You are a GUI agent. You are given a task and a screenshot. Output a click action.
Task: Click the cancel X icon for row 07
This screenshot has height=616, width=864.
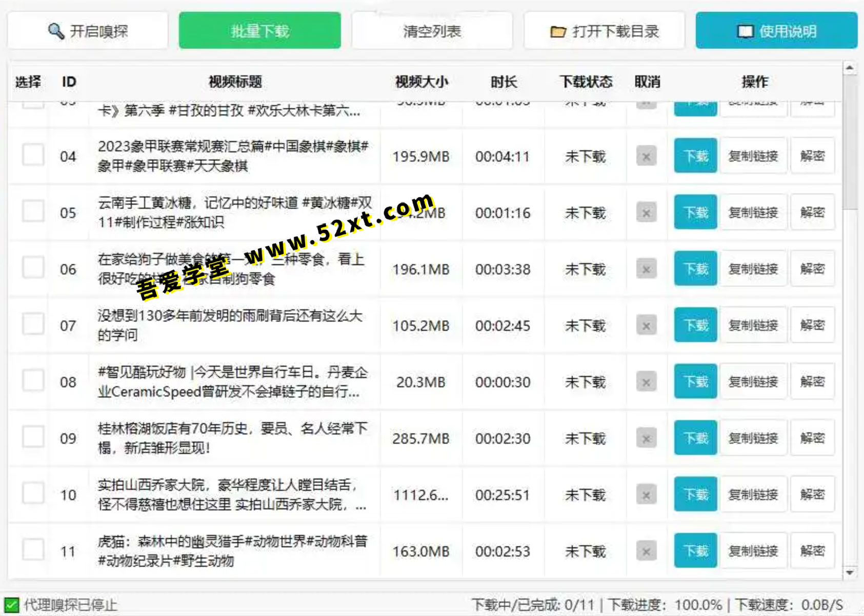646,326
